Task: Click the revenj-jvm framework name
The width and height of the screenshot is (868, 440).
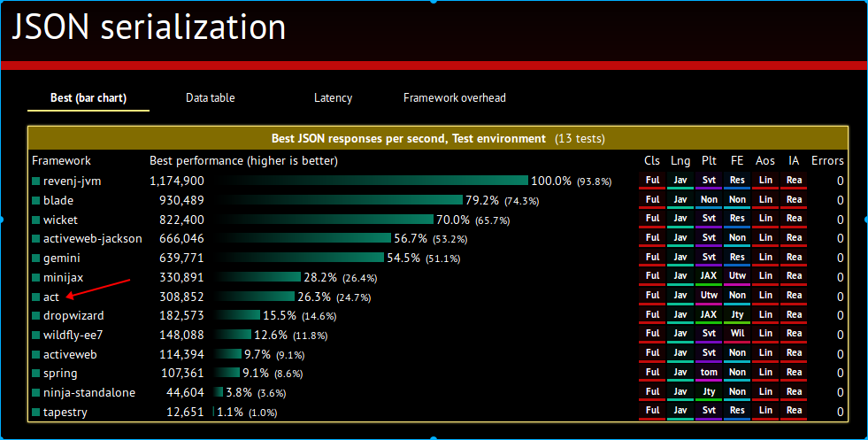Action: coord(72,181)
